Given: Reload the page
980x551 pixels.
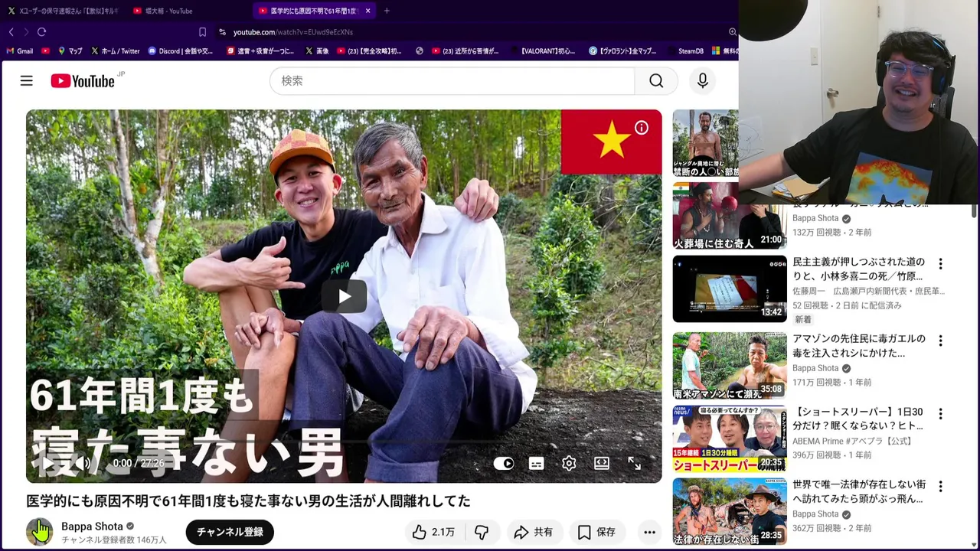Looking at the screenshot, I should 41,32.
